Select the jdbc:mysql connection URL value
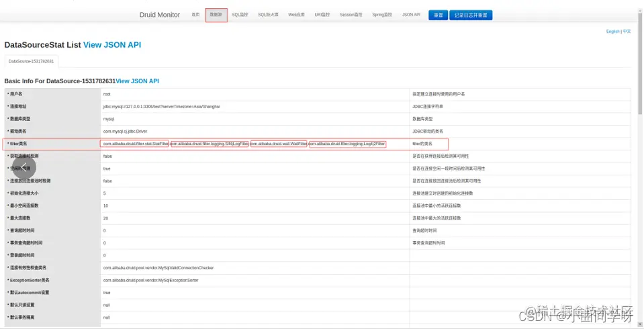644x329 pixels. [161, 106]
